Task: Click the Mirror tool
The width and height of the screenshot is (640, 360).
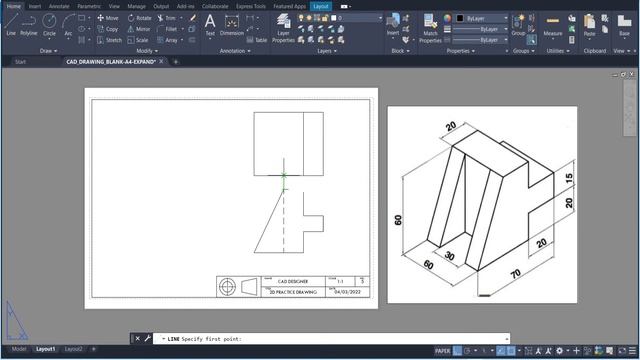Action: [139, 29]
